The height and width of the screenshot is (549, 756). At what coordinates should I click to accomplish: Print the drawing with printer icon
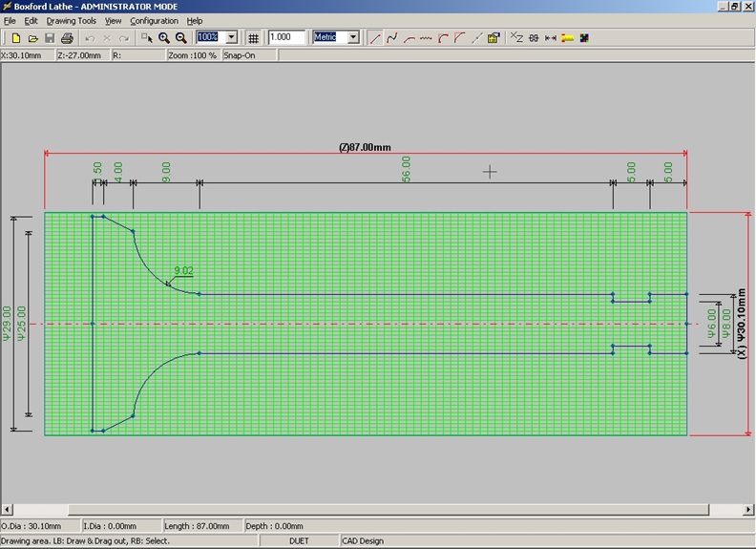click(67, 37)
